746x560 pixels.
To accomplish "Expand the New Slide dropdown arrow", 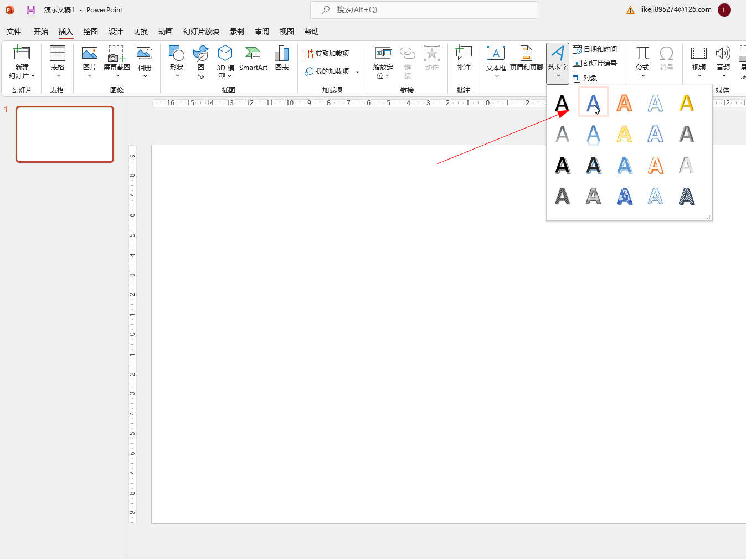I will pos(33,76).
